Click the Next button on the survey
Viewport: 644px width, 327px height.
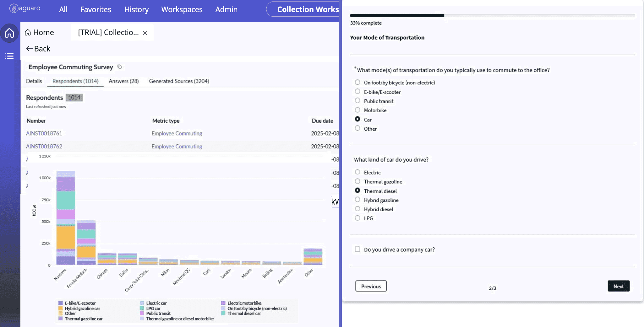[618, 286]
